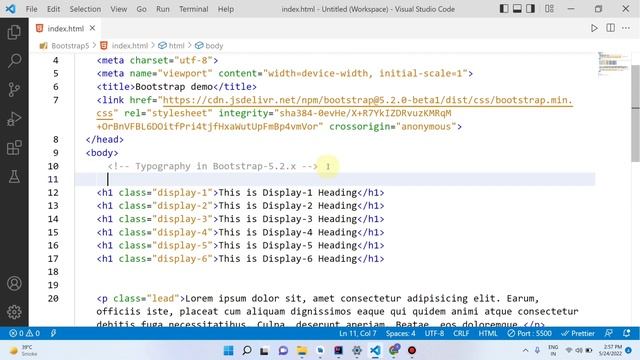Screen dimensions: 640x360
Task: Click the code minimap
Action: [613, 64]
